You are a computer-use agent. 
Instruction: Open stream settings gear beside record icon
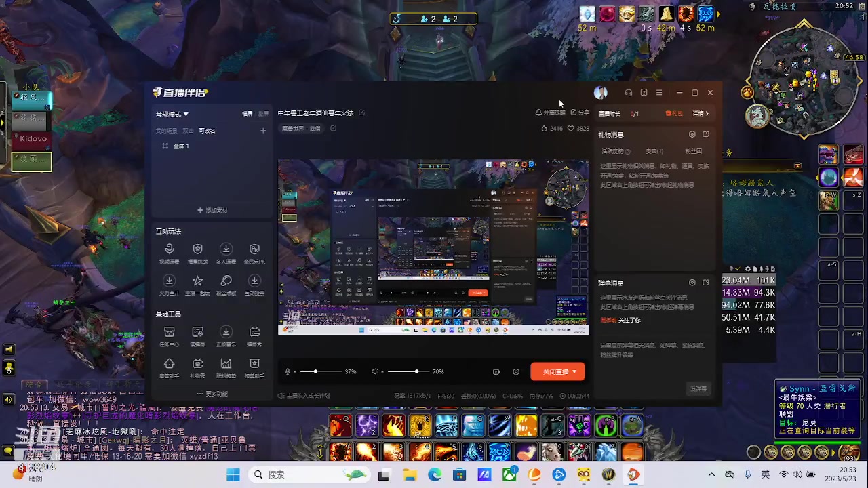tap(516, 371)
